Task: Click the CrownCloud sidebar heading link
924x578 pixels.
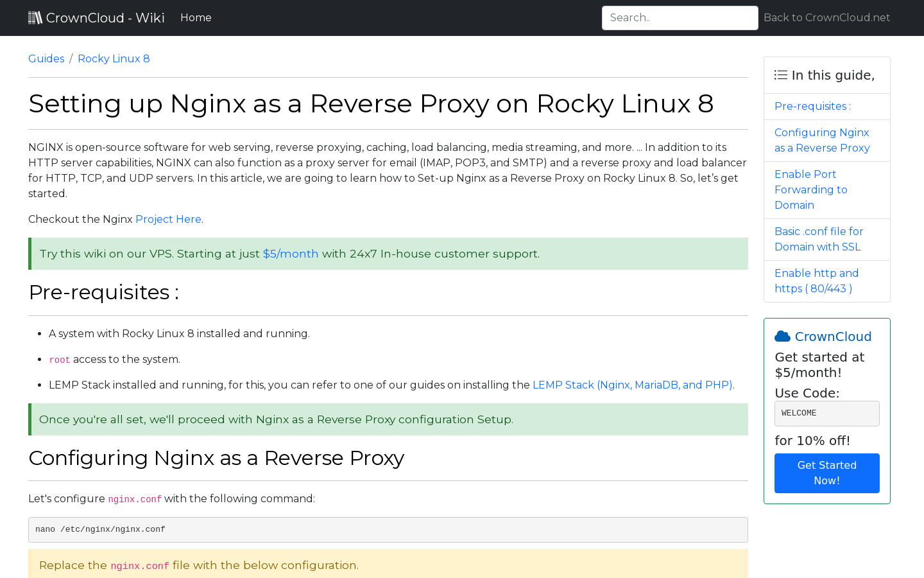Action: (x=833, y=336)
